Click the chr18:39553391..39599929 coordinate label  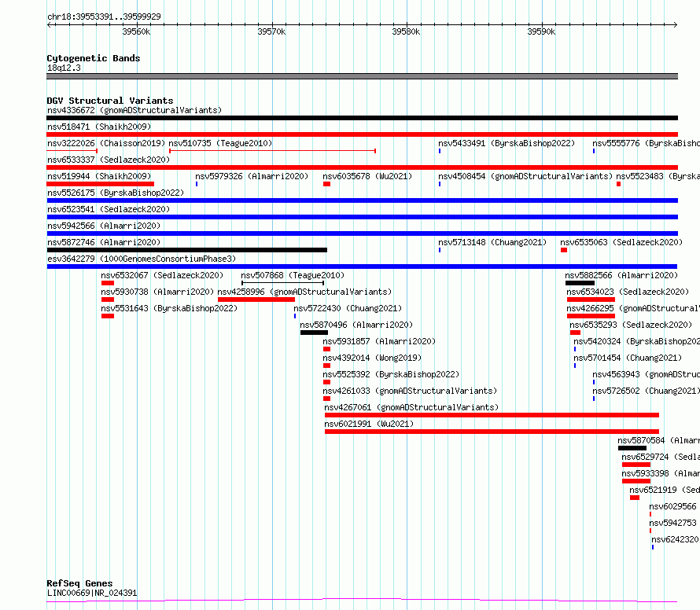[104, 17]
